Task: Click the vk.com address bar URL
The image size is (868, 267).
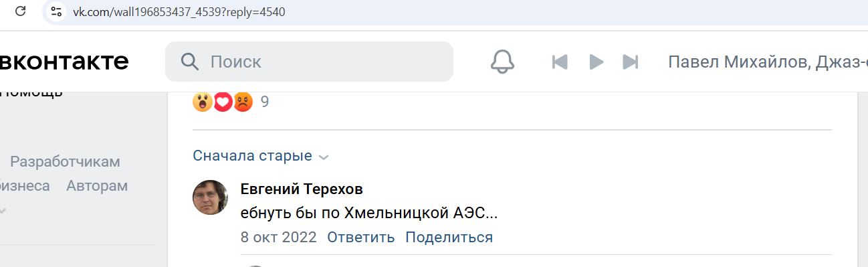Action: 179,12
